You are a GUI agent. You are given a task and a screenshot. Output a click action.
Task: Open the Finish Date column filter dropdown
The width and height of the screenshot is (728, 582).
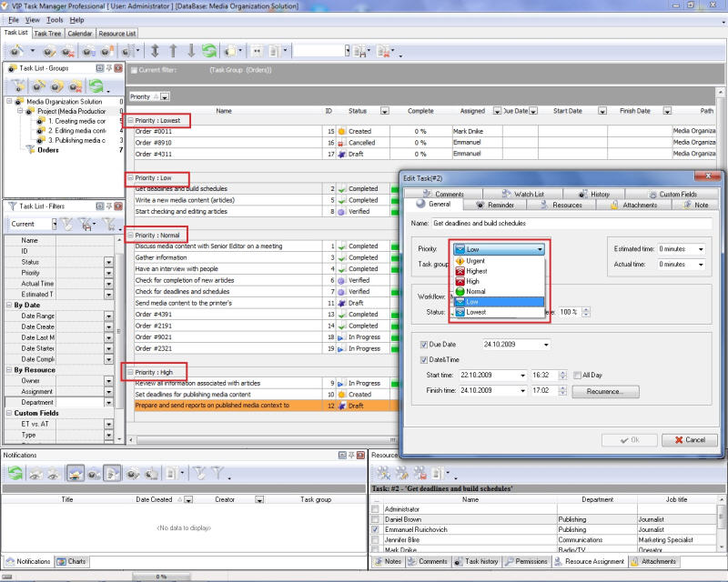click(x=667, y=111)
